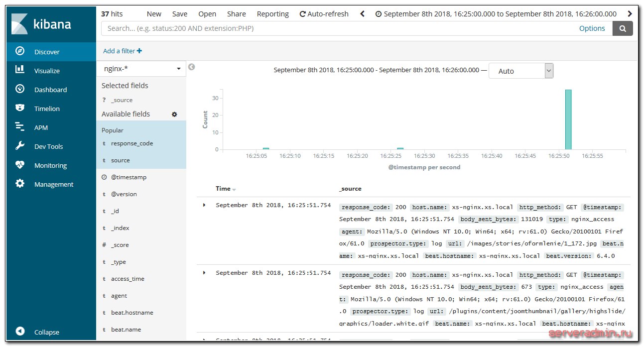Click the _source column header
Screen dimensions: 644x347
tap(350, 189)
